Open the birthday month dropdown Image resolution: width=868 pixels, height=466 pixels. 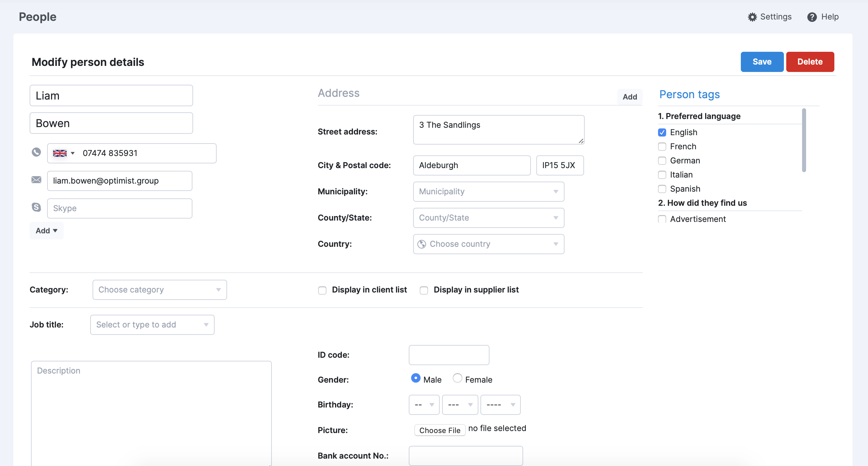(460, 405)
